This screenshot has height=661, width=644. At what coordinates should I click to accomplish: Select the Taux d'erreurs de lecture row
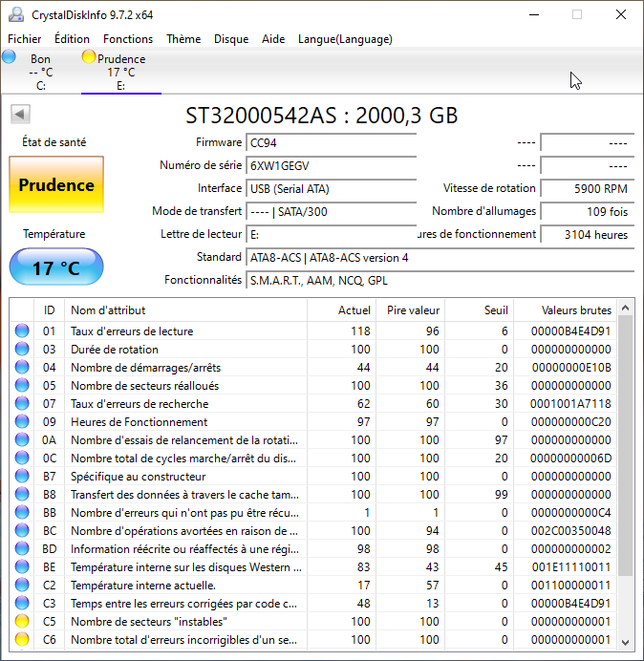pos(313,330)
